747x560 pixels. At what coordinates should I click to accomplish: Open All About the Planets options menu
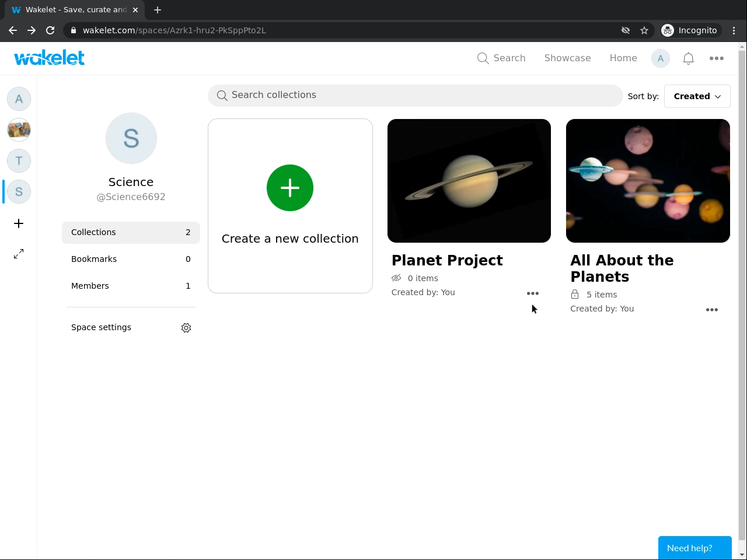(712, 310)
